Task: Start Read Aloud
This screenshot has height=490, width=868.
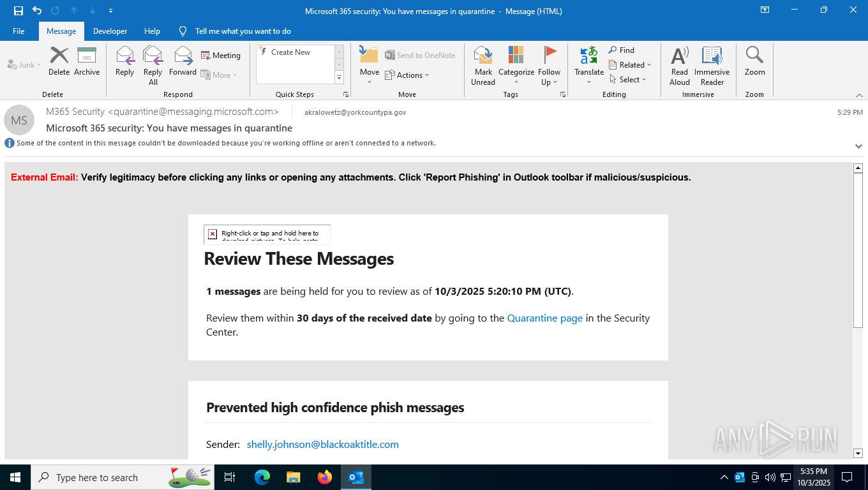Action: pos(680,66)
